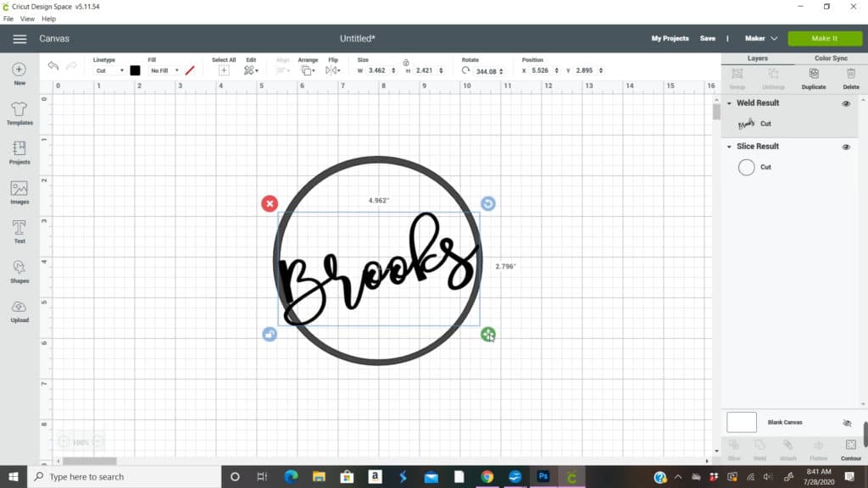Viewport: 868px width, 488px height.
Task: Open the Fill No Fill dropdown
Action: 165,71
